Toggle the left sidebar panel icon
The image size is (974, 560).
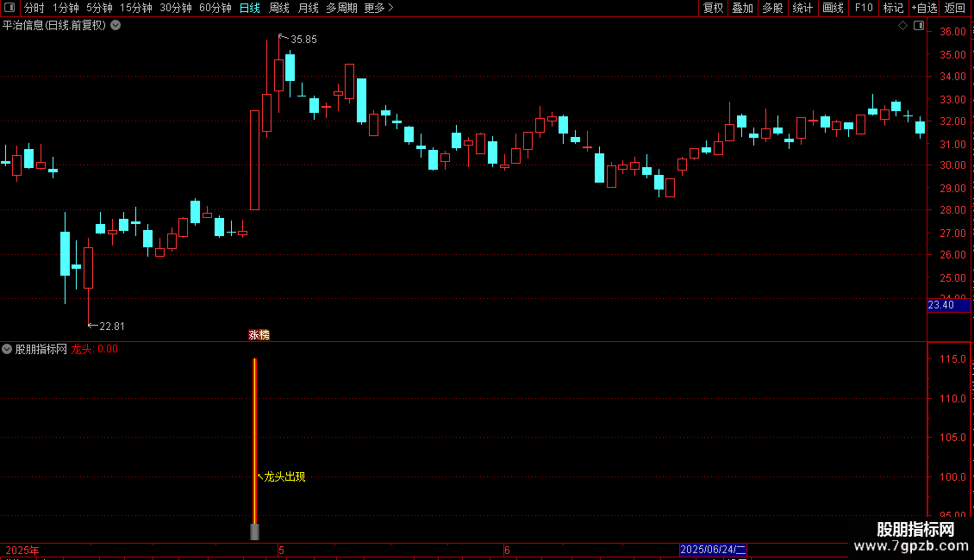pos(9,8)
